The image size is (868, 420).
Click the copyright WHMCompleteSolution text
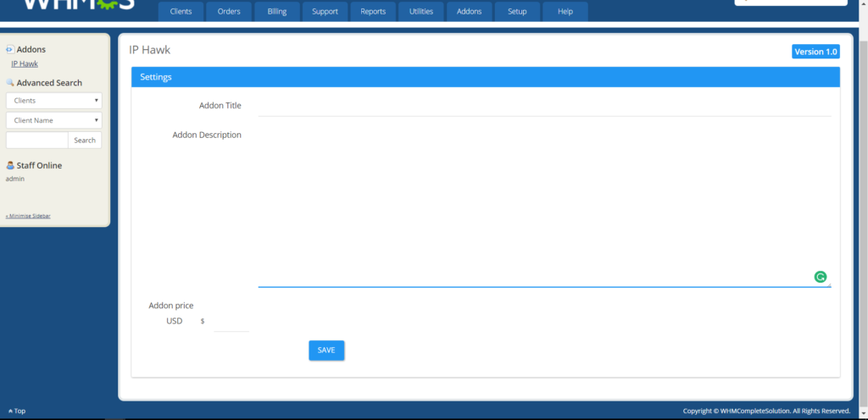766,412
